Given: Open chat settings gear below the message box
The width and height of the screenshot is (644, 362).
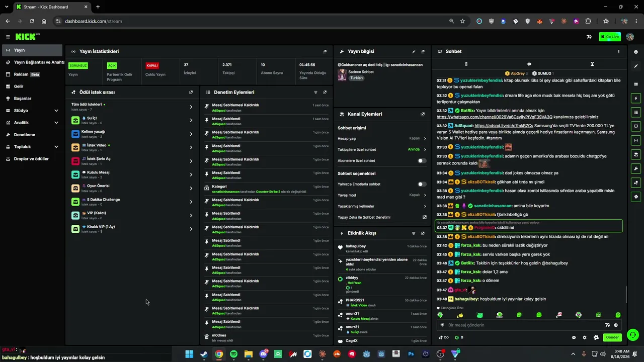Looking at the screenshot, I should click(585, 337).
